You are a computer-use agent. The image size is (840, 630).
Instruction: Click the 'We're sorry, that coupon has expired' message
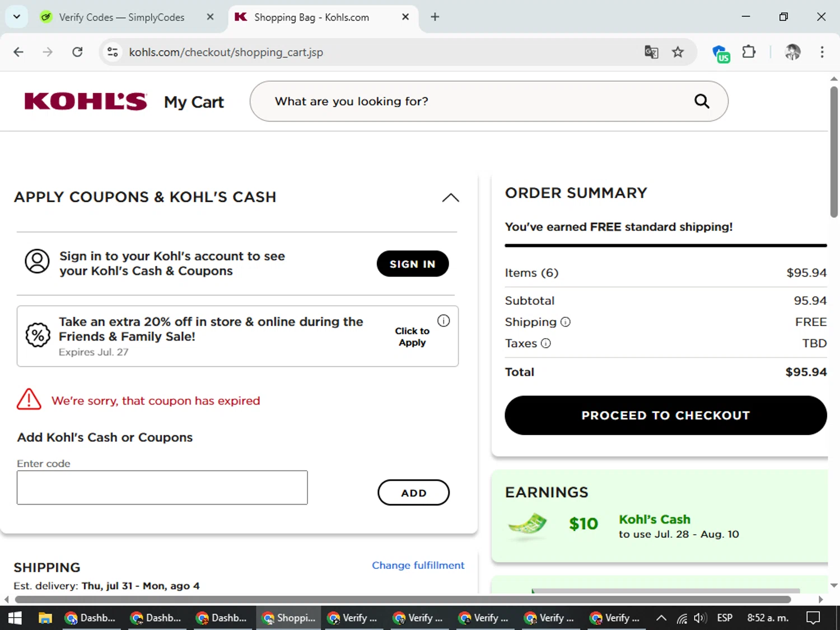[x=156, y=401]
